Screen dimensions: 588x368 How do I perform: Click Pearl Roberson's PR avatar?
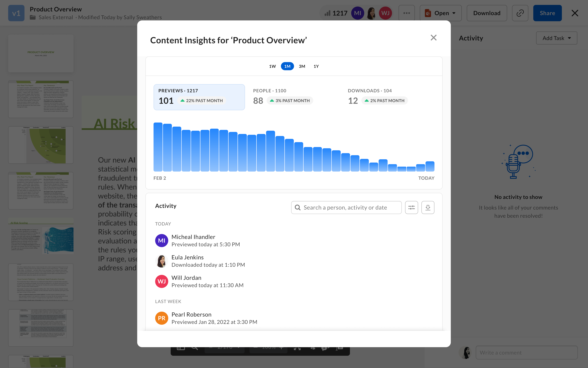(162, 318)
